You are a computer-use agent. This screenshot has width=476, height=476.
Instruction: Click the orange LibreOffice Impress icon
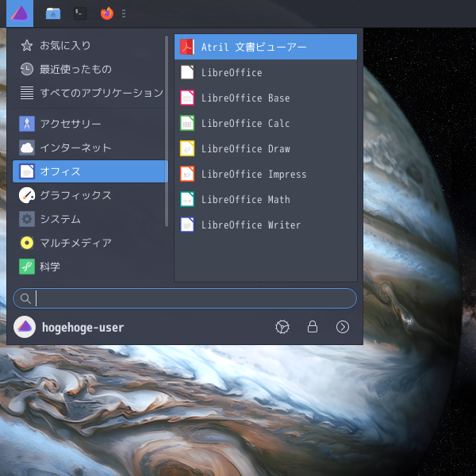[x=187, y=174]
